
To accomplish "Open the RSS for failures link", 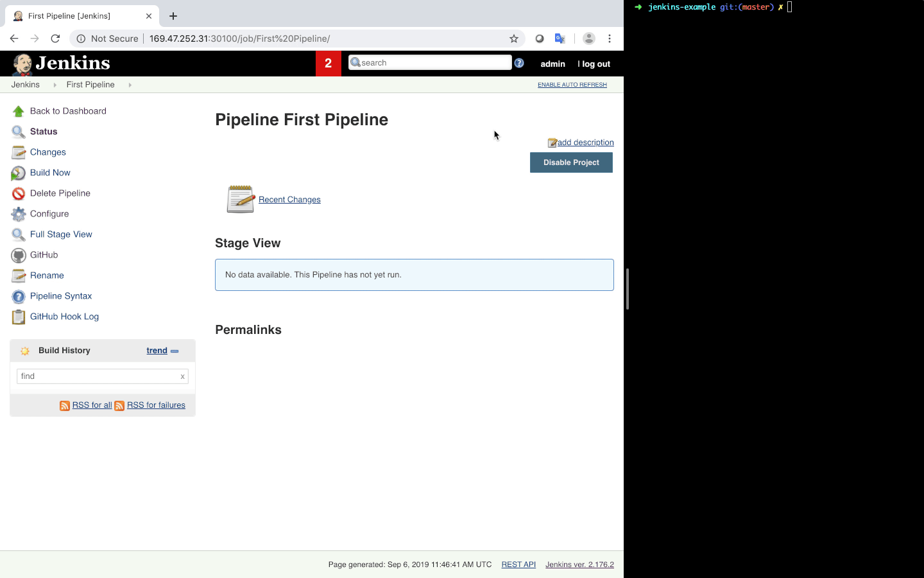I will pyautogui.click(x=156, y=405).
